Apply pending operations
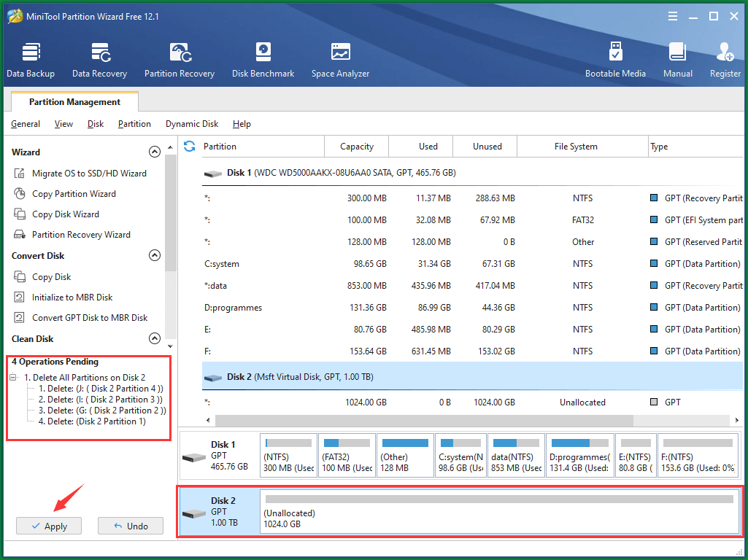Screen dimensions: 748x560 point(49,526)
